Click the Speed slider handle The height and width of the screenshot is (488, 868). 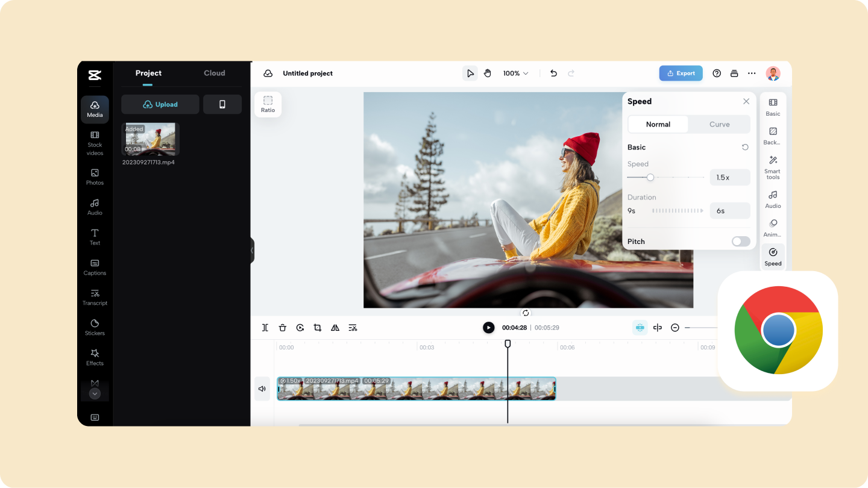coord(650,177)
